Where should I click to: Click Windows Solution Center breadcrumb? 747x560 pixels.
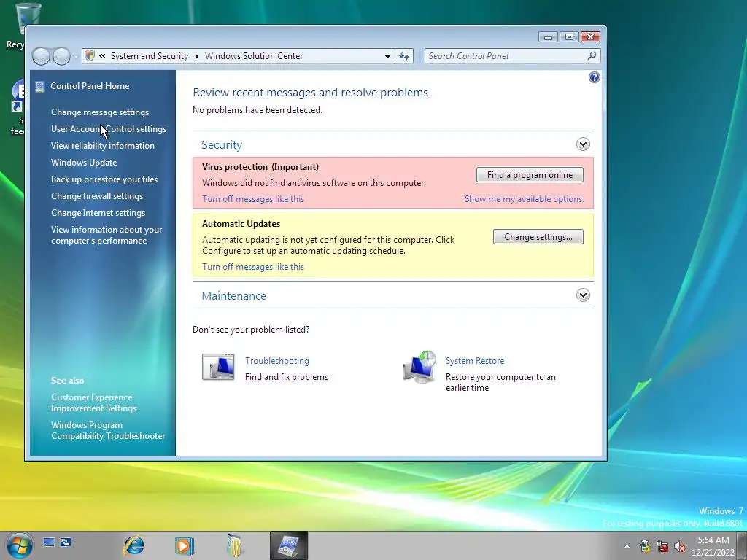tap(254, 56)
